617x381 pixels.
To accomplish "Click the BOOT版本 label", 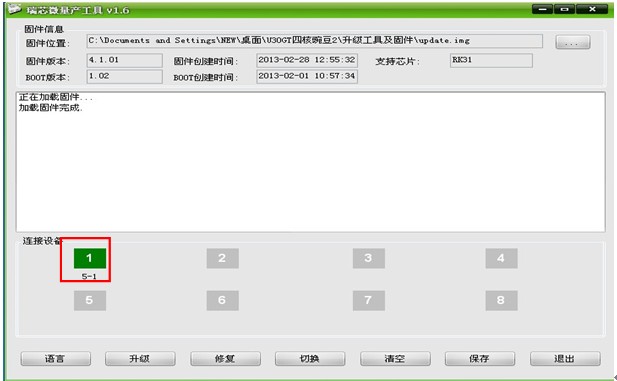I will pos(47,78).
